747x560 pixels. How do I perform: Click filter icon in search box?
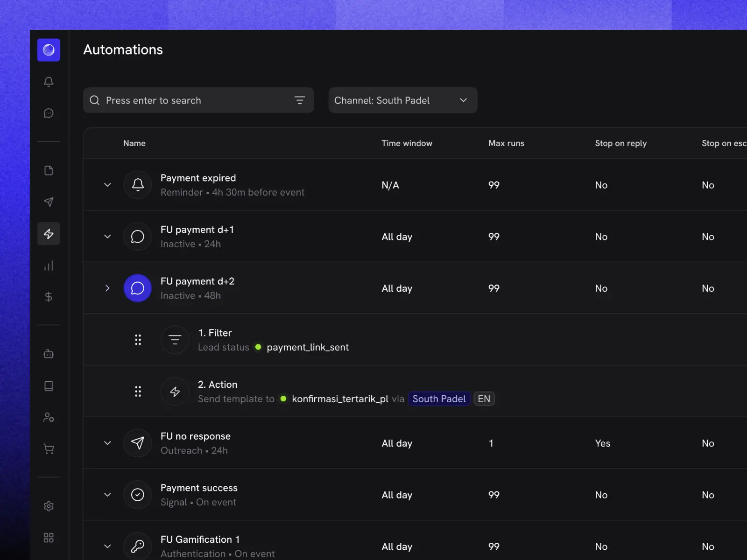click(300, 100)
